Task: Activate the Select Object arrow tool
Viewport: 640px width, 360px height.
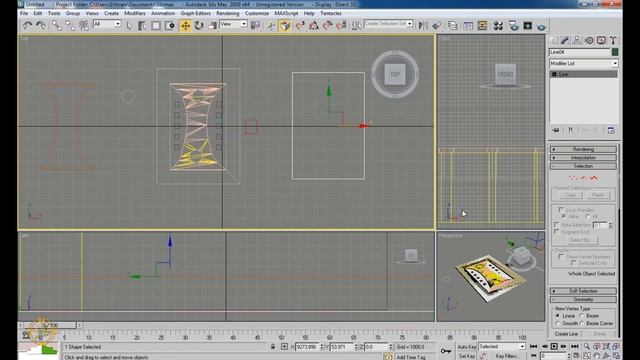Action: (129, 26)
